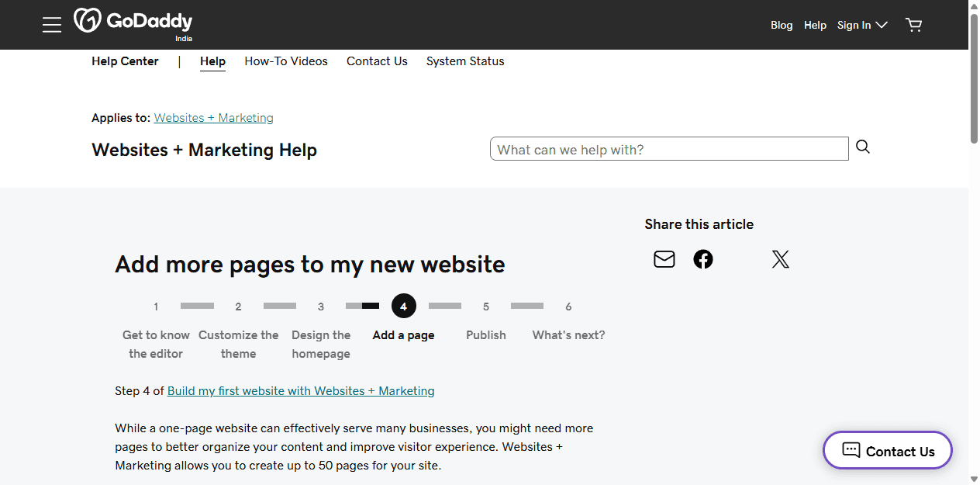980x485 pixels.
Task: Click the scrollbar down arrow
Action: coord(974,478)
